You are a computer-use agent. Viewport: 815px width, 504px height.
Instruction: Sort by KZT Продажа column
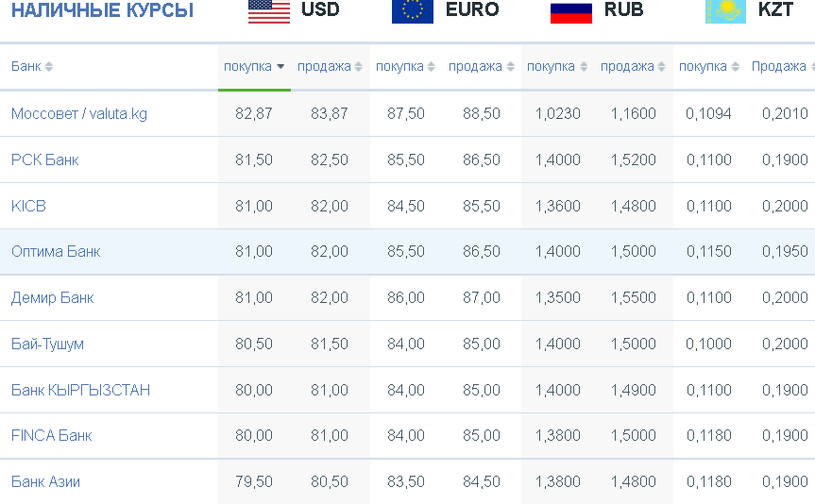point(782,66)
